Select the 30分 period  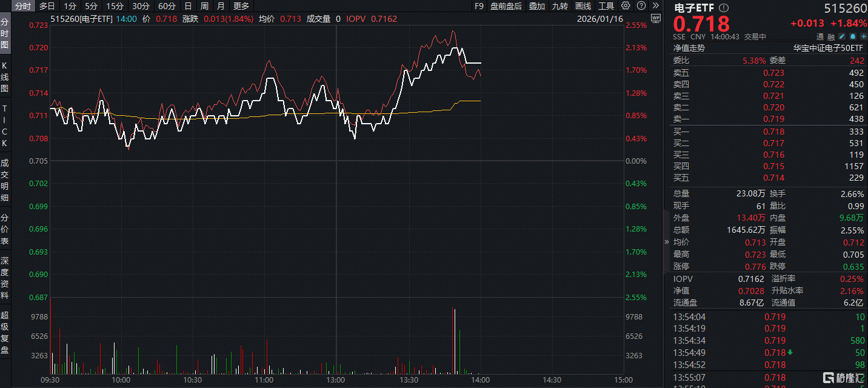point(141,6)
